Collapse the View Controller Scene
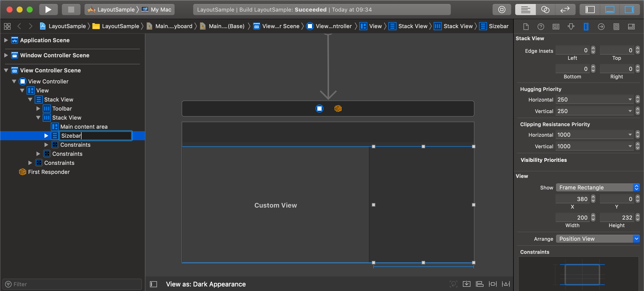Image resolution: width=644 pixels, height=291 pixels. point(6,70)
